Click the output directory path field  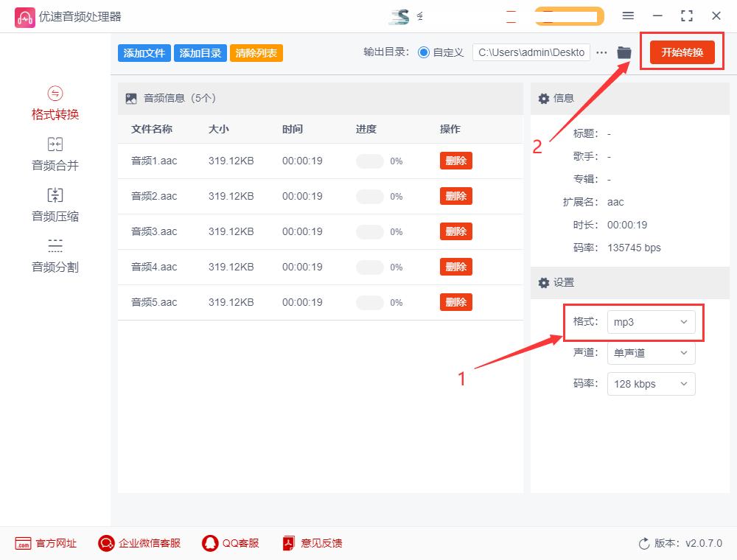pyautogui.click(x=531, y=52)
